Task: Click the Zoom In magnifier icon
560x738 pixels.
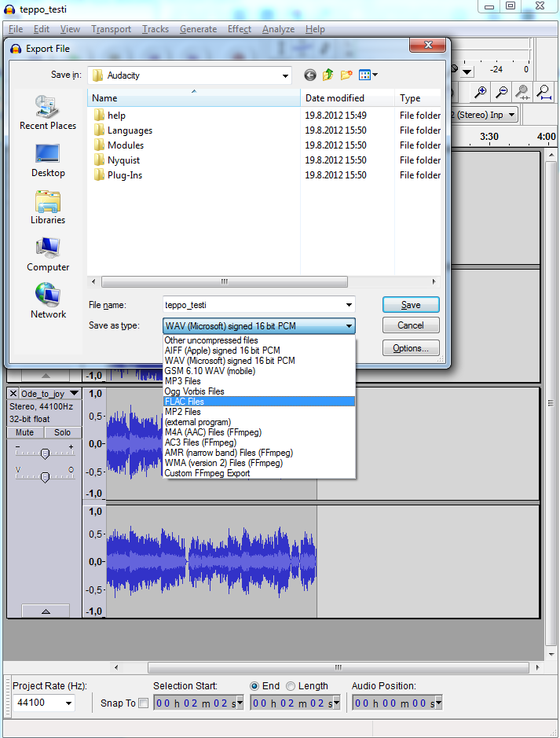Action: pos(480,93)
